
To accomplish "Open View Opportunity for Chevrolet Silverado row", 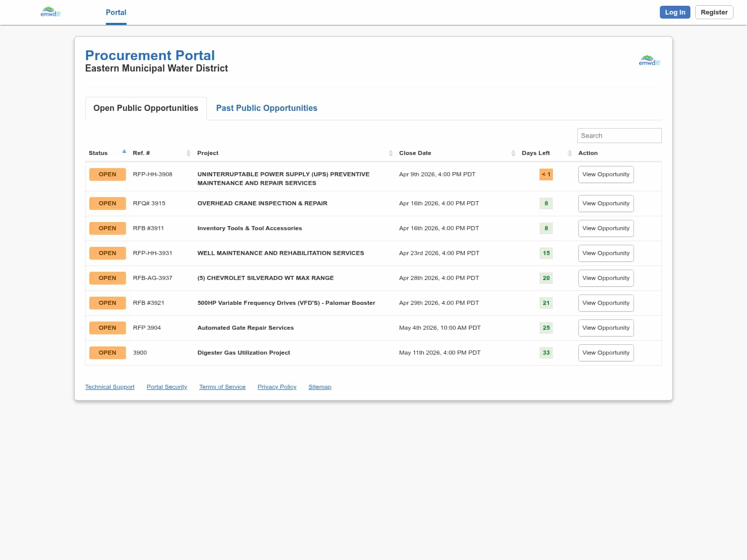I will pyautogui.click(x=605, y=278).
